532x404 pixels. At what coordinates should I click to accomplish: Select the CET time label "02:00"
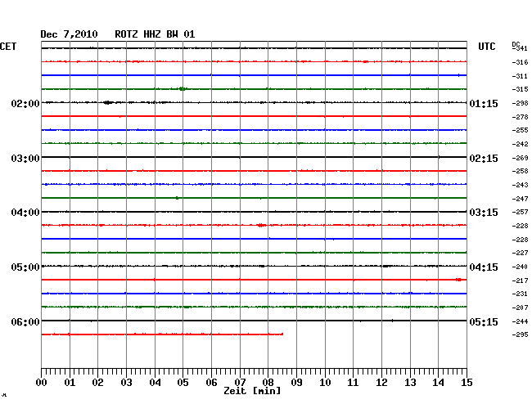tap(25, 103)
